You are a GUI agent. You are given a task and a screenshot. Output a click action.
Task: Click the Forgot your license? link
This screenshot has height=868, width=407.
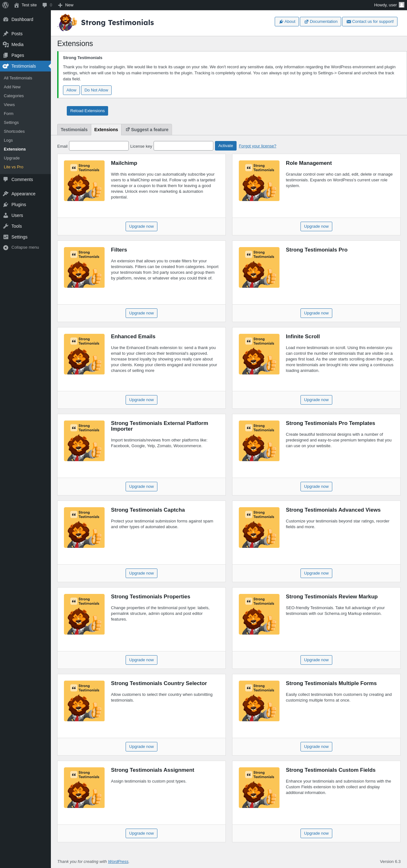pos(258,146)
